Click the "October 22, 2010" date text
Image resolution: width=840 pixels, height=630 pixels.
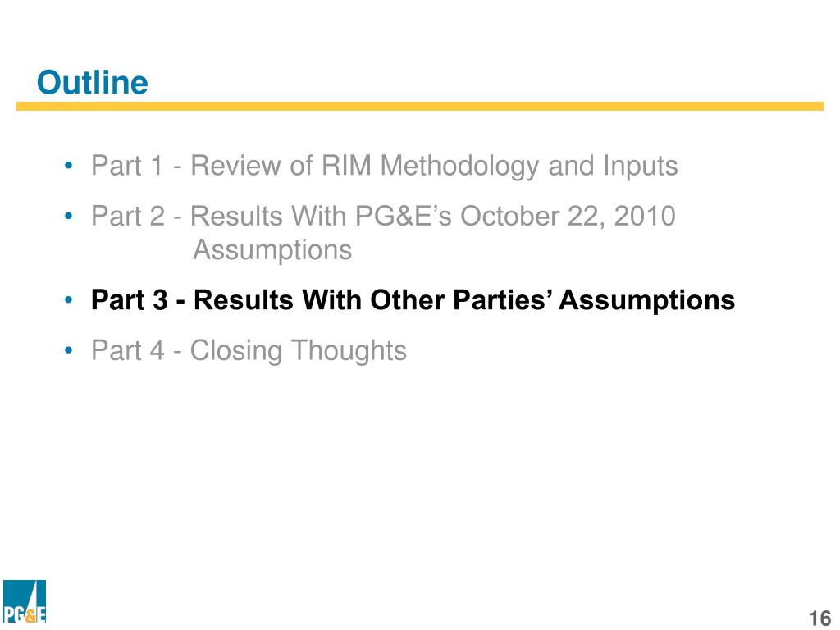click(x=568, y=217)
